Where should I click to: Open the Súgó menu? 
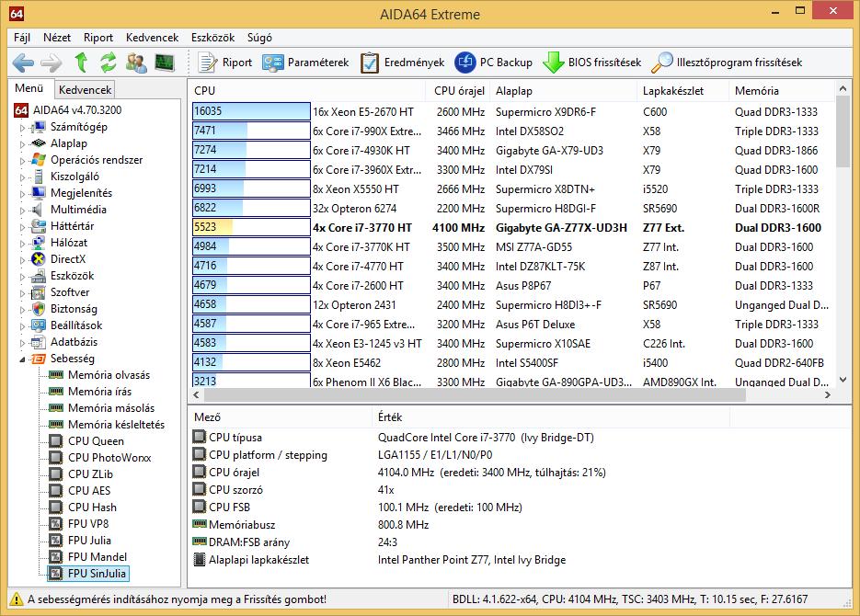pos(259,38)
